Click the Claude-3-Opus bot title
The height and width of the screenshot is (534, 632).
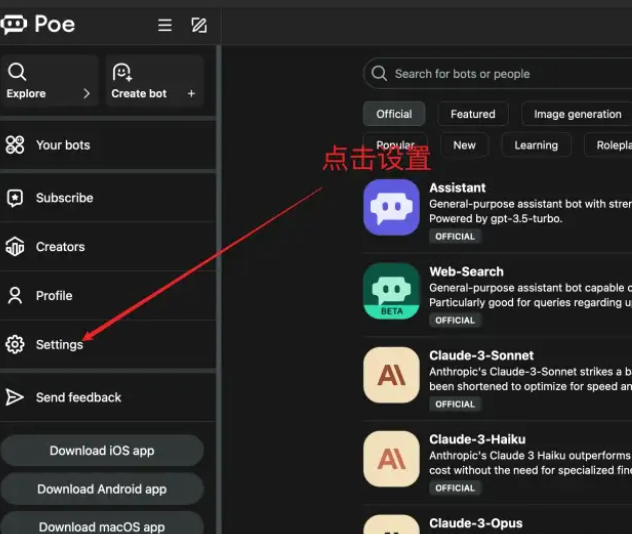[x=476, y=523]
